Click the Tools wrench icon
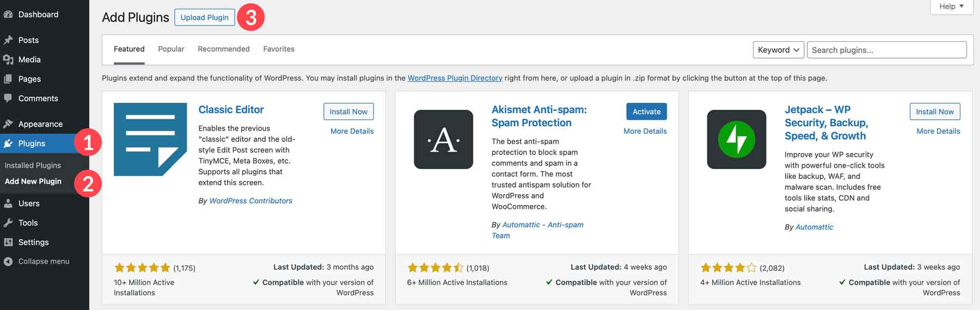980x310 pixels. click(x=8, y=223)
